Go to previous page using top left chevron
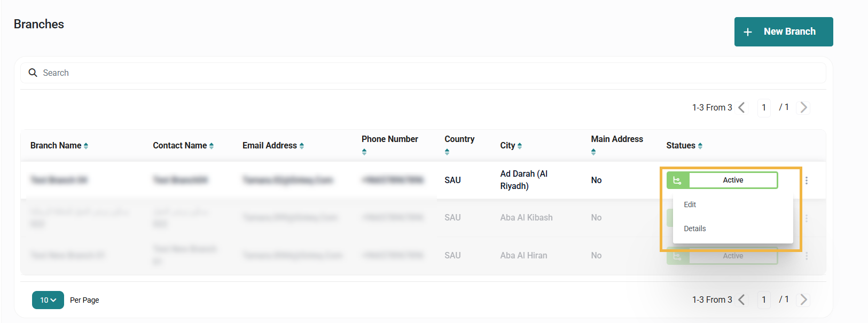This screenshot has height=323, width=868. 741,107
